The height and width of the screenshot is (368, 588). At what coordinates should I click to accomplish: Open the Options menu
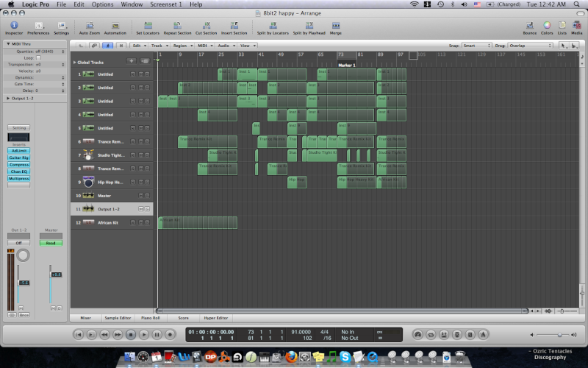(x=102, y=4)
